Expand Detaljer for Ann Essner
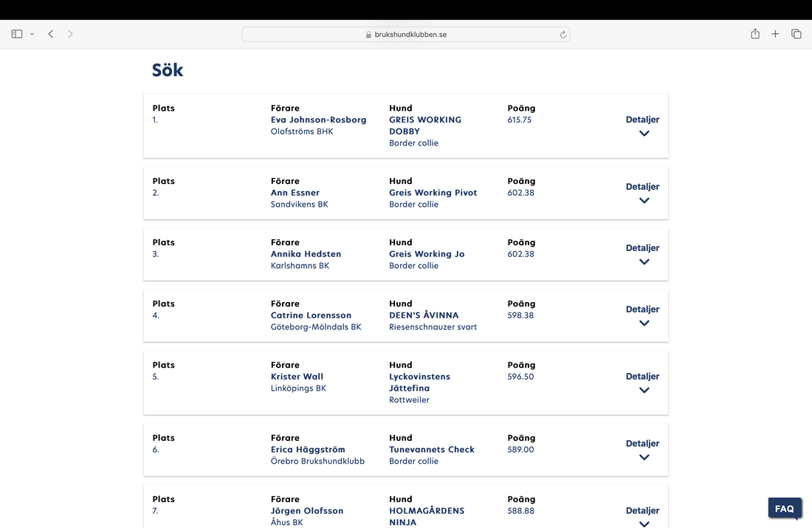Image resolution: width=812 pixels, height=528 pixels. tap(642, 193)
